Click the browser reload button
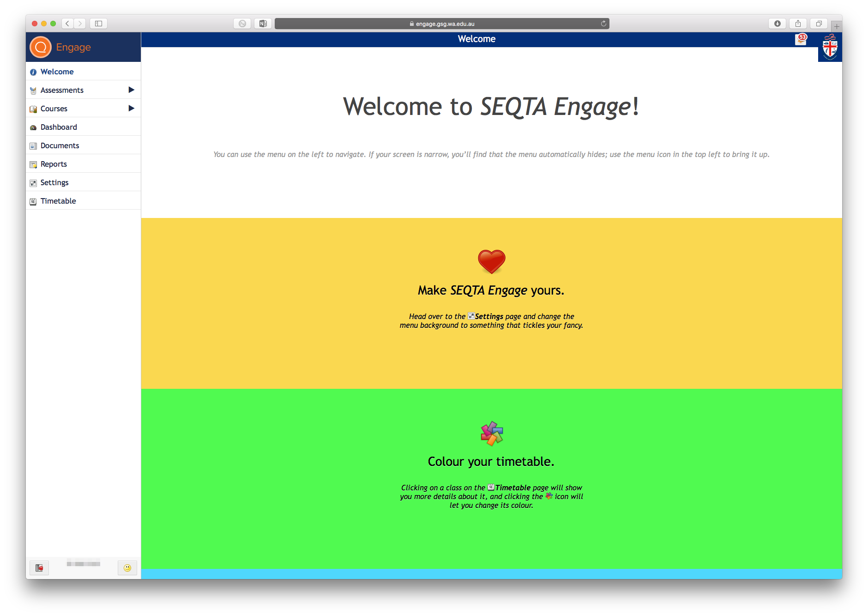Viewport: 868px width, 616px height. [603, 23]
